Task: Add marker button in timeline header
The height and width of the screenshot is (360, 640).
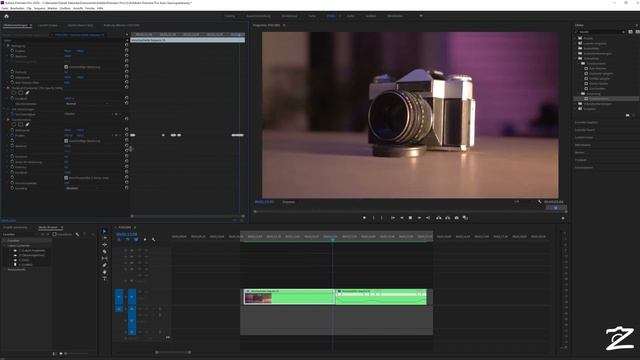Action: [145, 240]
